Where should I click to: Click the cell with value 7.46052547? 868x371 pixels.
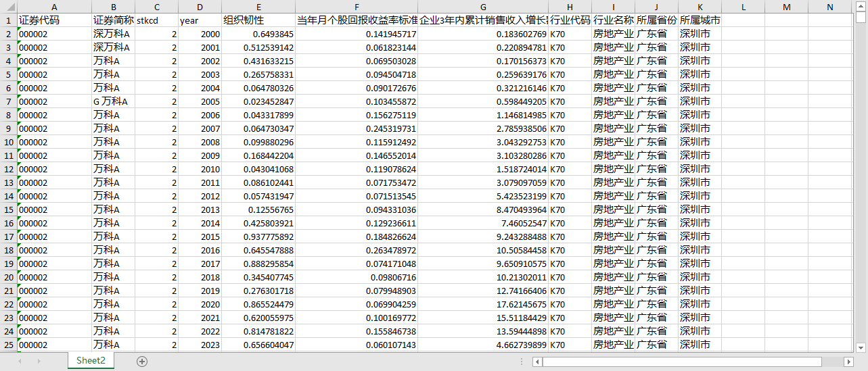tap(483, 223)
